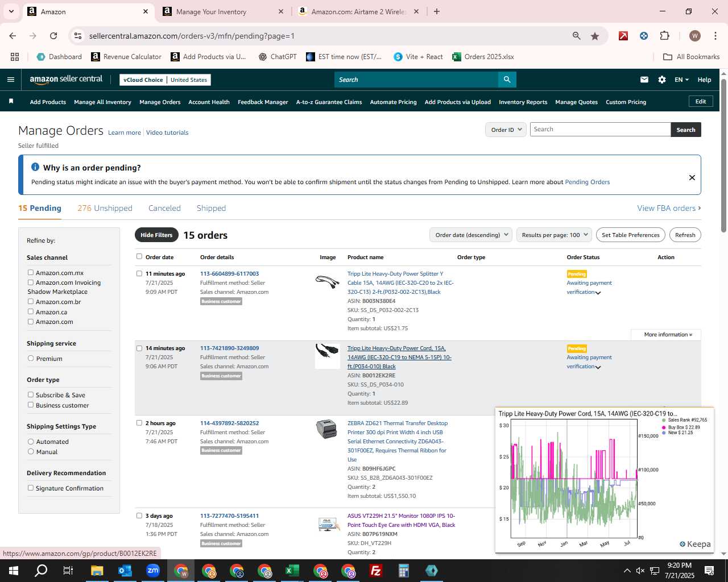Viewport: 728px width, 582px height.
Task: Switch to the 276 Unshipped tab
Action: tap(105, 208)
